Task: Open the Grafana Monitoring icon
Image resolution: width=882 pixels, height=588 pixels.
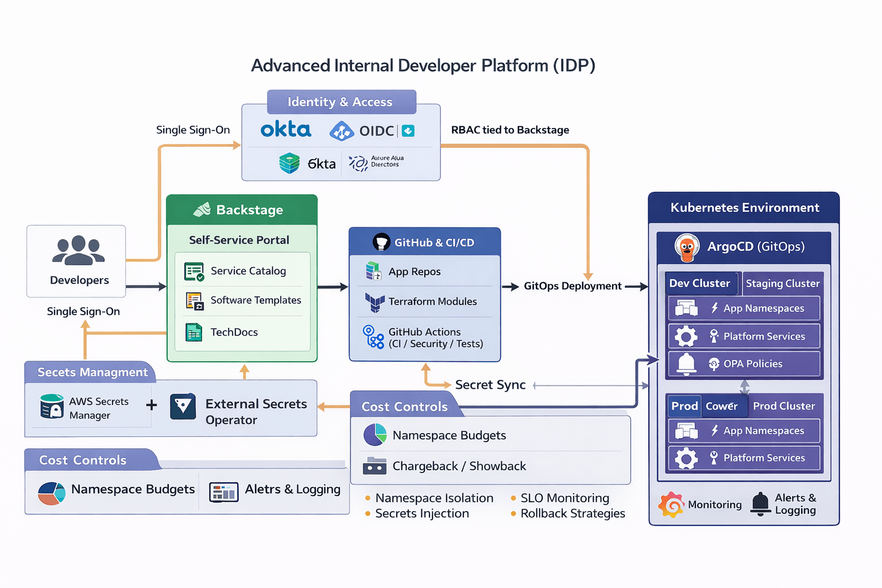Action: (x=671, y=505)
